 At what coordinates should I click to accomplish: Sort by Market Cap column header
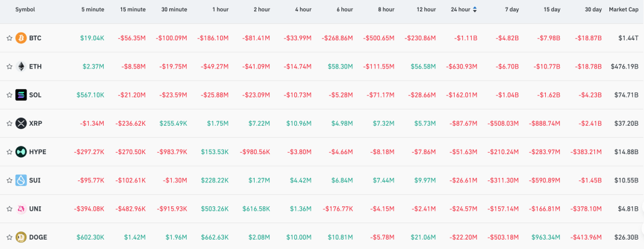click(x=623, y=9)
